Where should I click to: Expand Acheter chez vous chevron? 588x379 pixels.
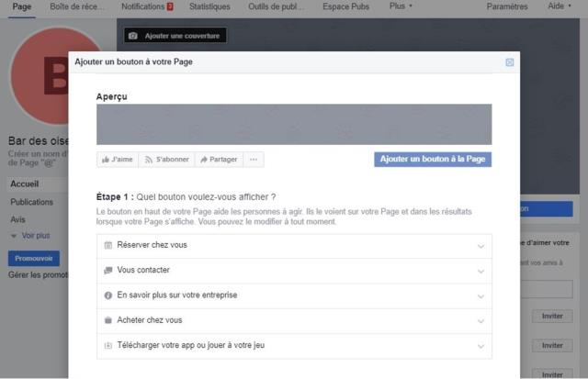coord(481,321)
